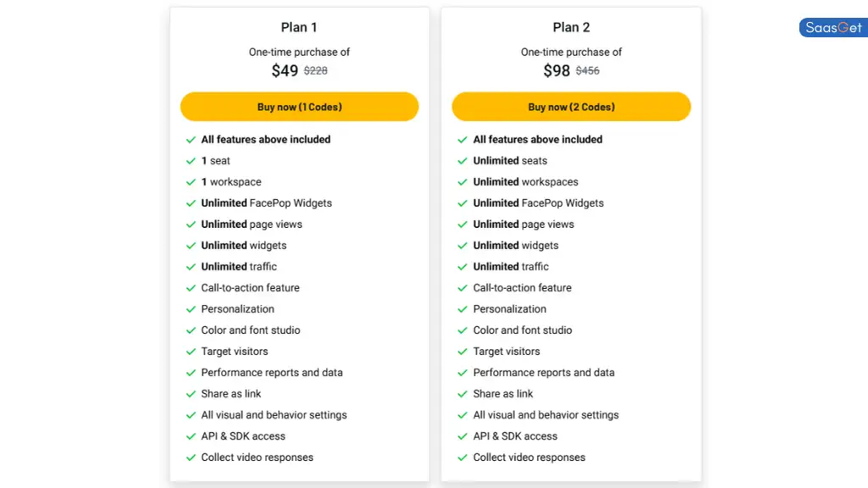Toggle 'Target visitors' check mark in Plan 1

[190, 351]
